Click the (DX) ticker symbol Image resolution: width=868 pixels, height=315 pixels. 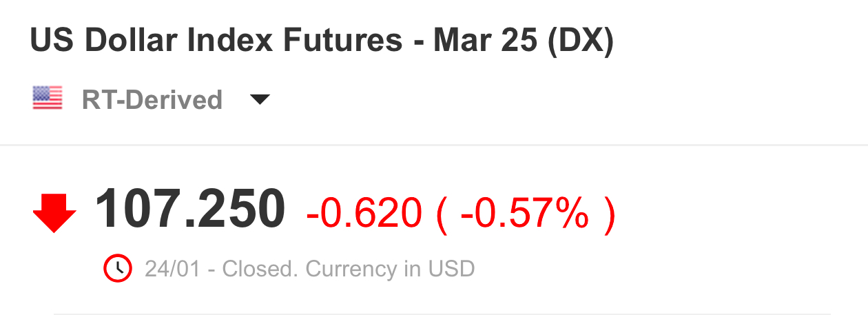580,41
